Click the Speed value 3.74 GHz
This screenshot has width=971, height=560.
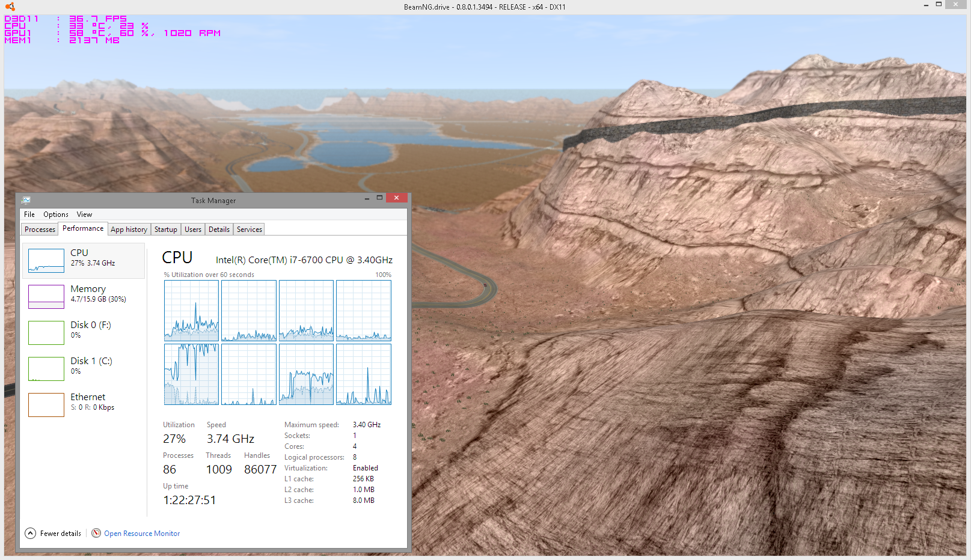coord(230,439)
